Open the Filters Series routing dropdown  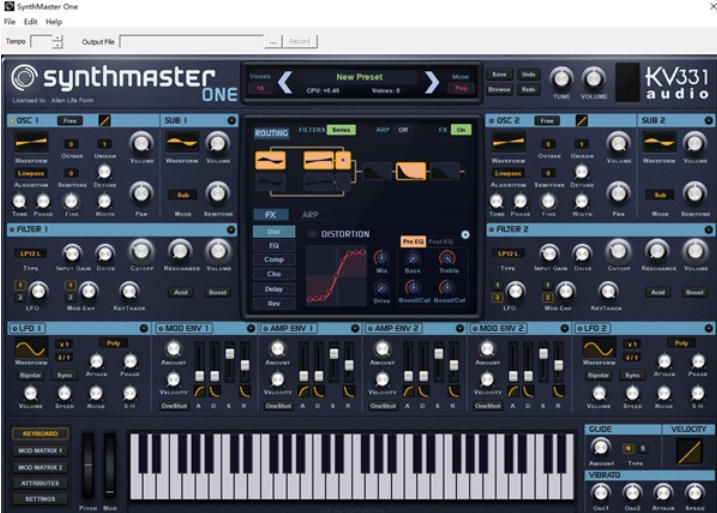pos(341,130)
